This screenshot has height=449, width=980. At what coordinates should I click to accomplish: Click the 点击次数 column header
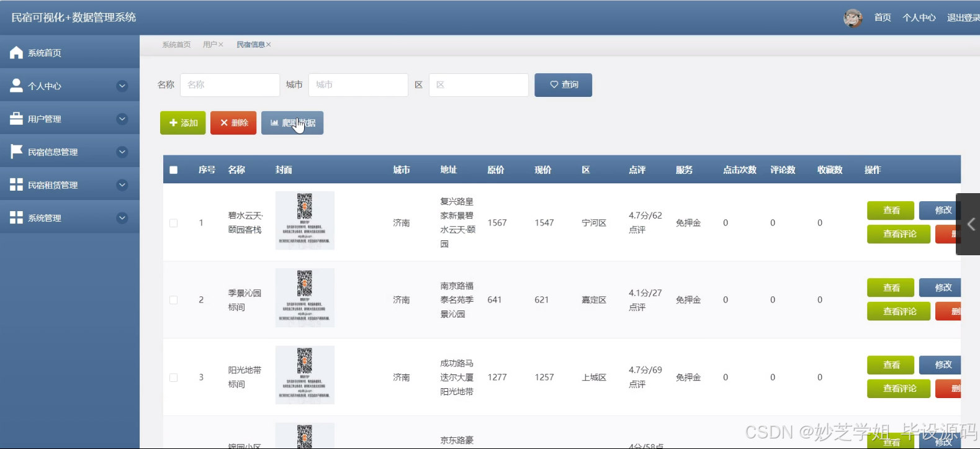(740, 170)
